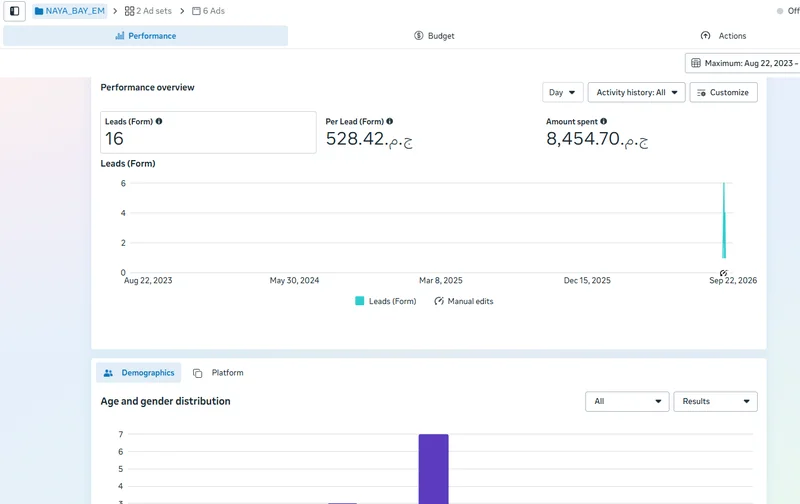This screenshot has width=800, height=504.
Task: Switch to the Performance tab
Action: pyautogui.click(x=145, y=36)
